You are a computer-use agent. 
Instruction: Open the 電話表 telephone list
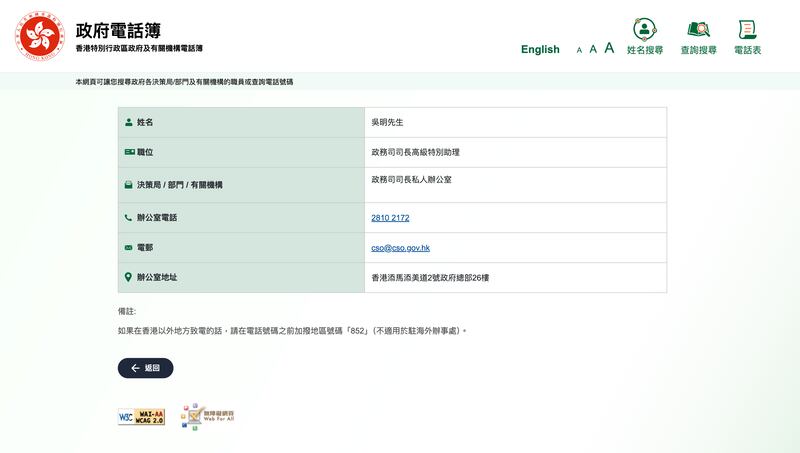coord(747,37)
